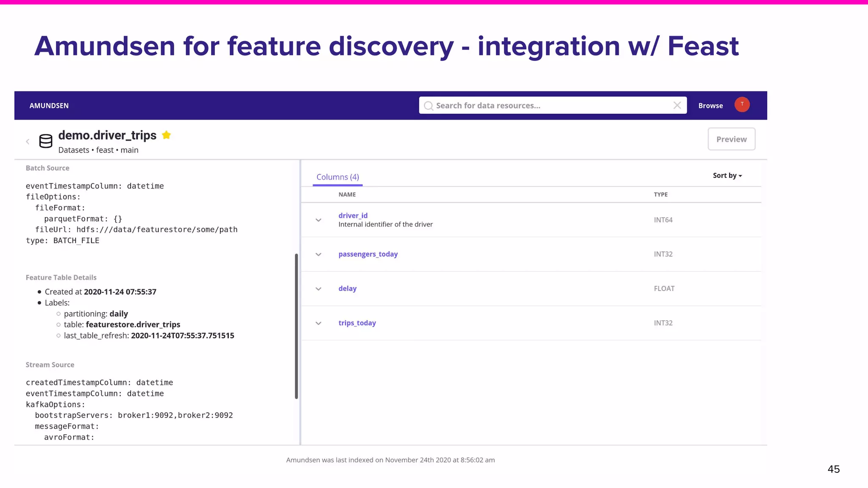Go back using the left chevron arrow

click(x=28, y=141)
